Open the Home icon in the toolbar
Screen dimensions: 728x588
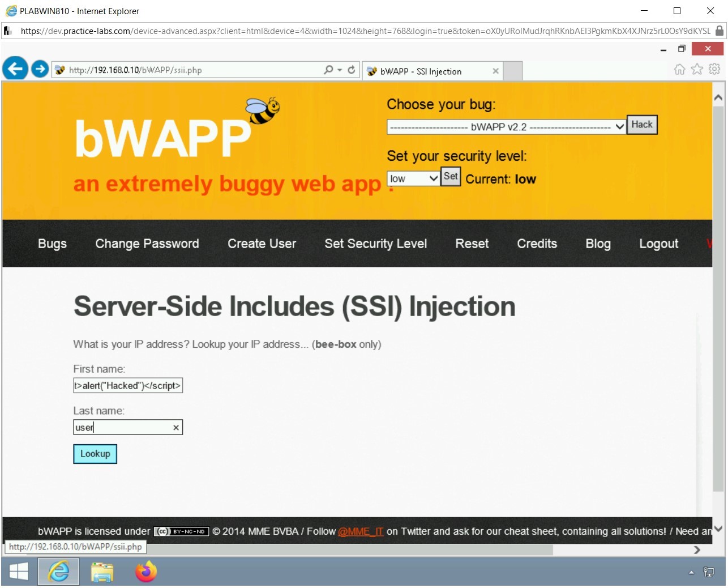pos(679,69)
